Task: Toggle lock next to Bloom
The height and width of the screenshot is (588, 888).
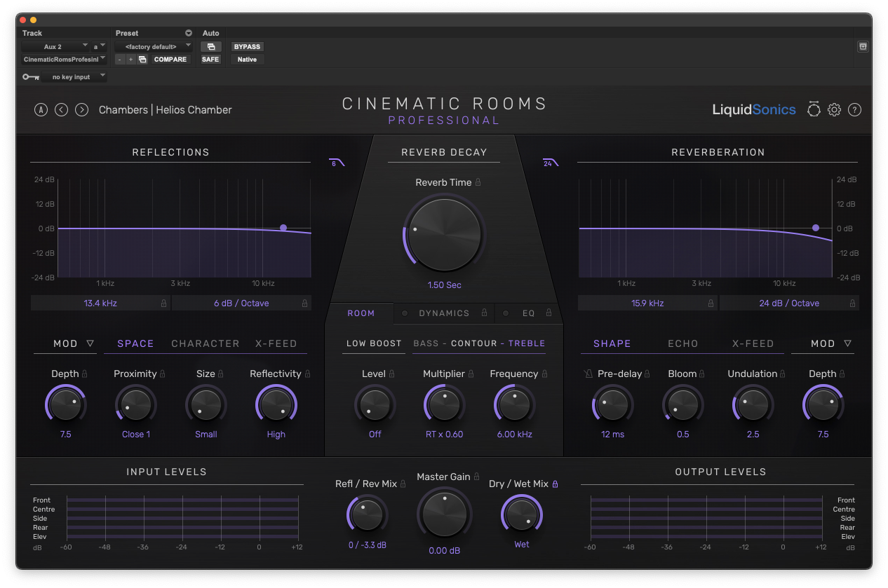Action: point(702,374)
